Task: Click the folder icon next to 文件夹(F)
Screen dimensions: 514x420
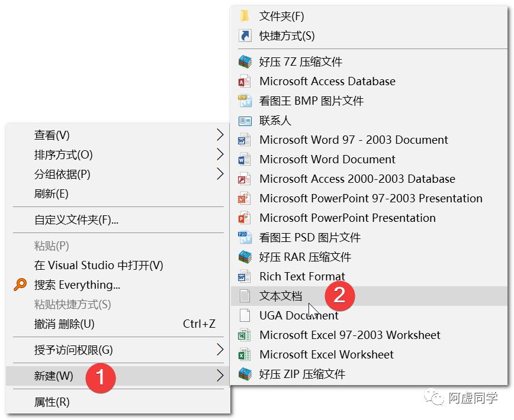Action: pyautogui.click(x=245, y=16)
